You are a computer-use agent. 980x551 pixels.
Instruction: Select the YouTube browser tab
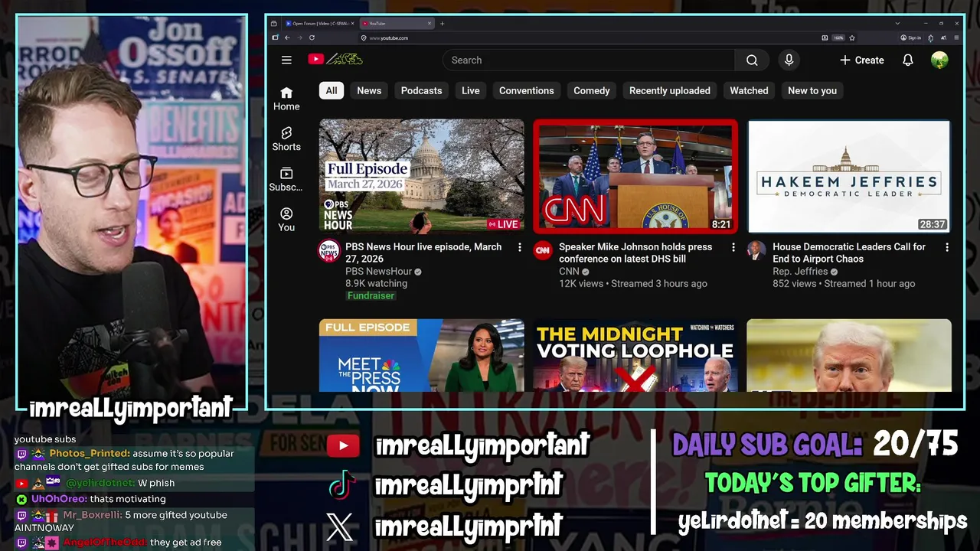pyautogui.click(x=397, y=24)
